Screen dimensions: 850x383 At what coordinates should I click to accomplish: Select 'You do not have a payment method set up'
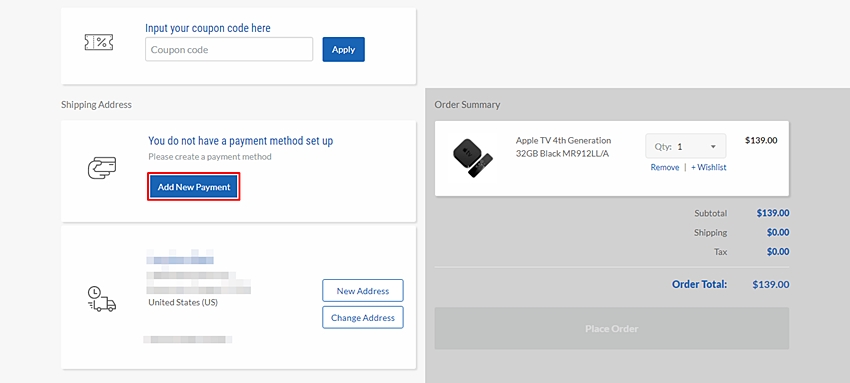[241, 141]
